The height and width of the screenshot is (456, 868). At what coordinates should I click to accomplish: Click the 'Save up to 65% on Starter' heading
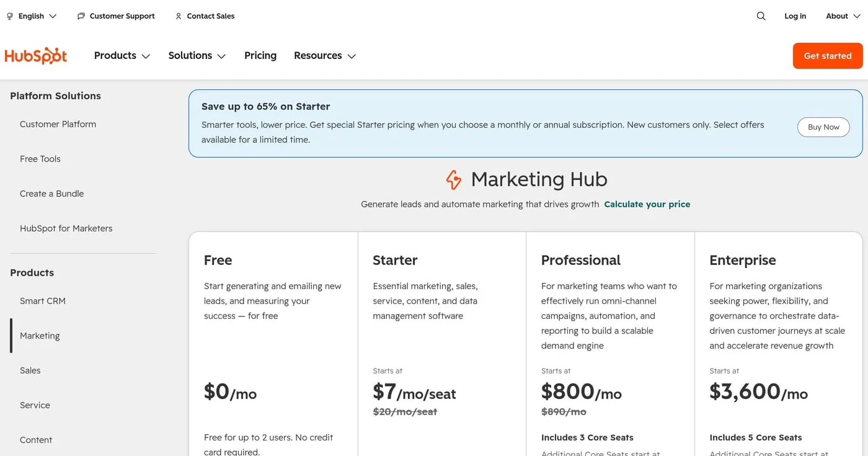[266, 106]
